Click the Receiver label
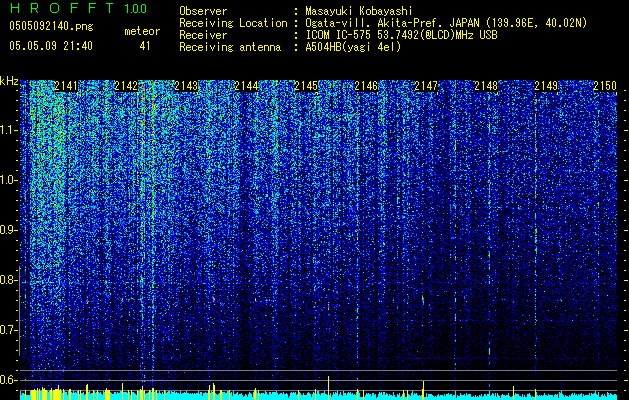This screenshot has height=400, width=629. tap(203, 35)
